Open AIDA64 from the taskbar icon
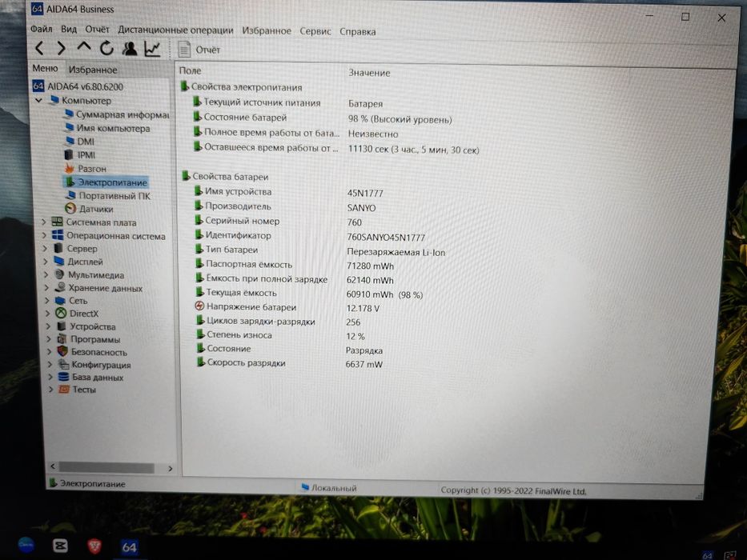Screen dimensions: 747x560 pos(129,546)
